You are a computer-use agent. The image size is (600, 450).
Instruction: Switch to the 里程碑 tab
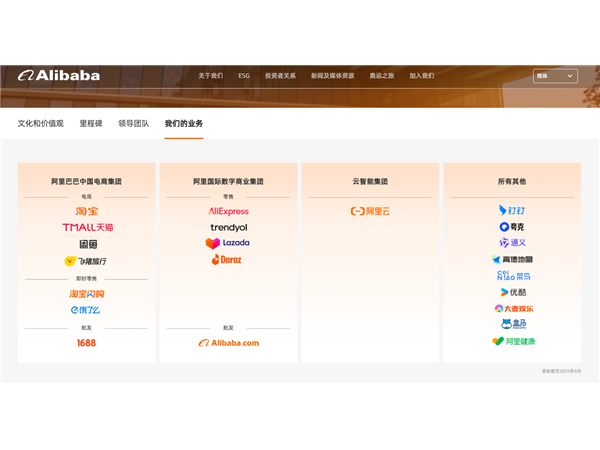[x=91, y=124]
